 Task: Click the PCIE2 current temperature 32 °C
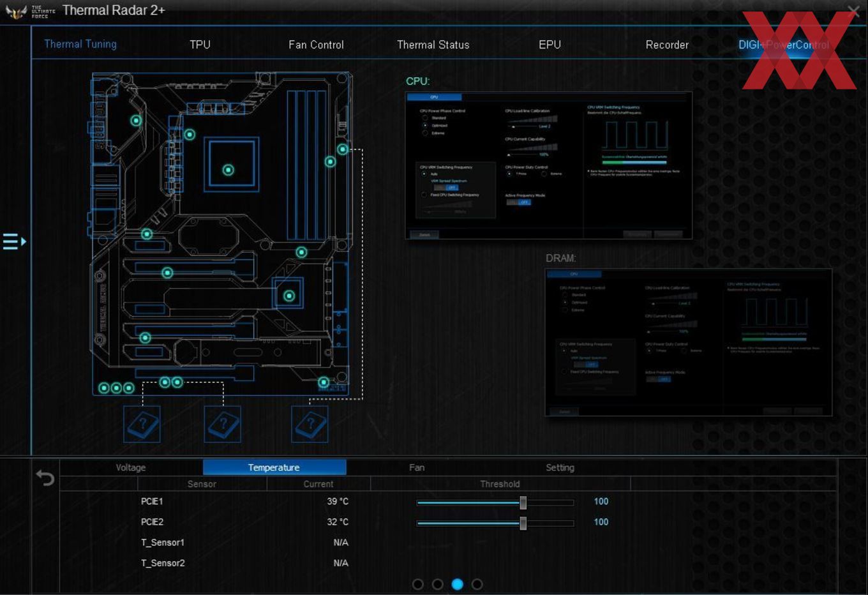[x=338, y=522]
